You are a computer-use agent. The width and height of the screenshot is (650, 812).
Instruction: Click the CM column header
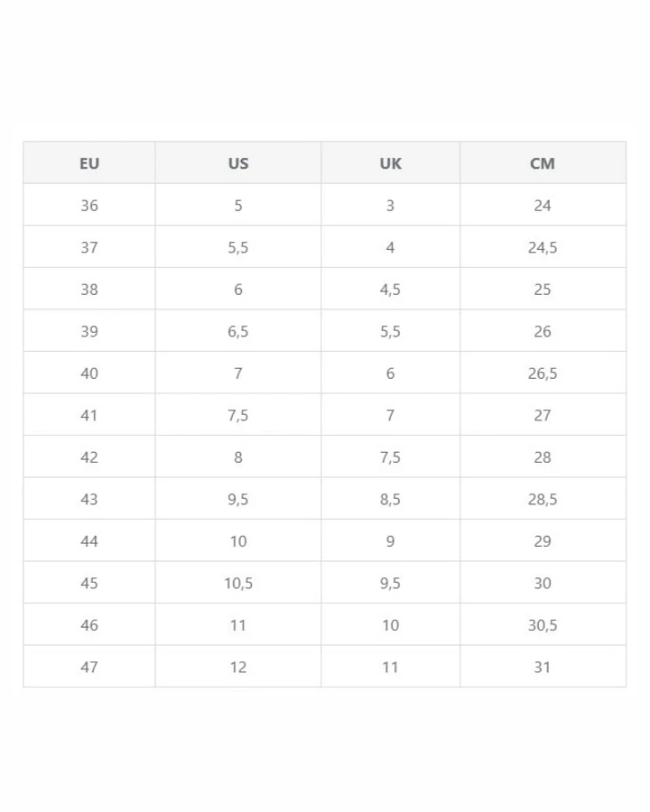tap(543, 163)
